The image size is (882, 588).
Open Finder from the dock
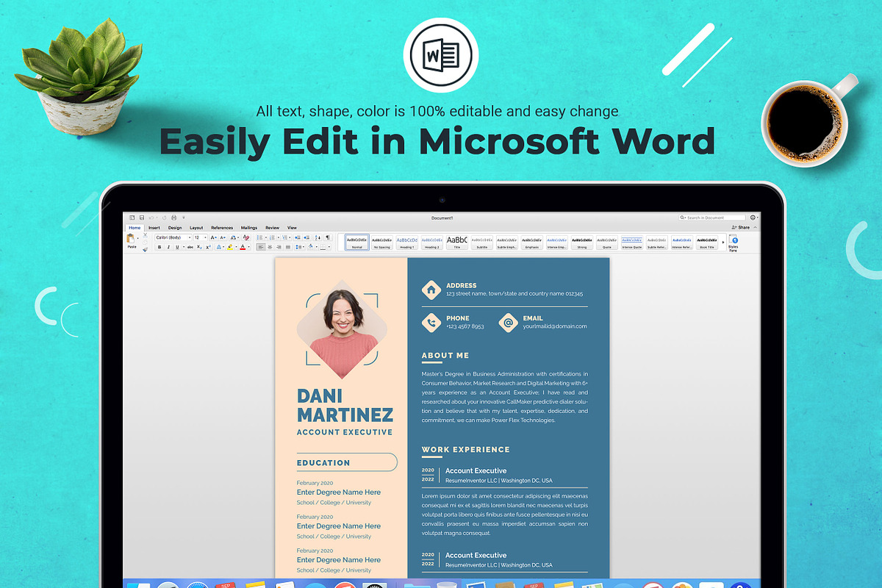pyautogui.click(x=137, y=584)
